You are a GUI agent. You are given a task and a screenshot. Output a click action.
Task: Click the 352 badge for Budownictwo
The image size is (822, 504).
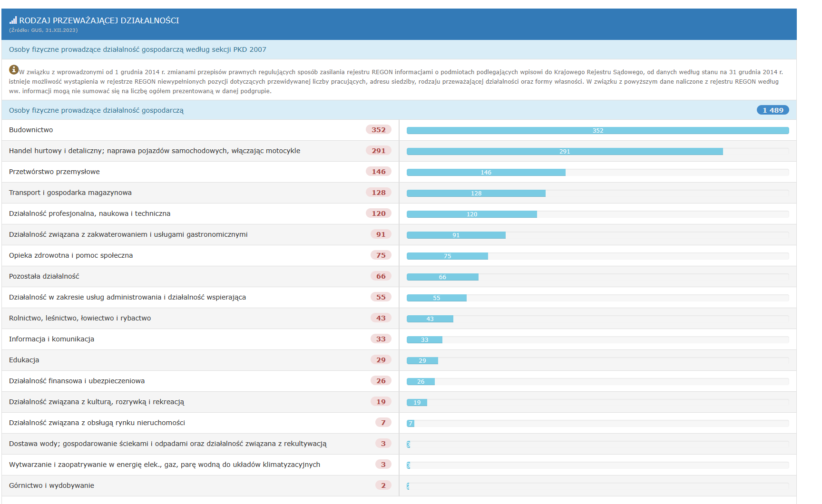378,130
